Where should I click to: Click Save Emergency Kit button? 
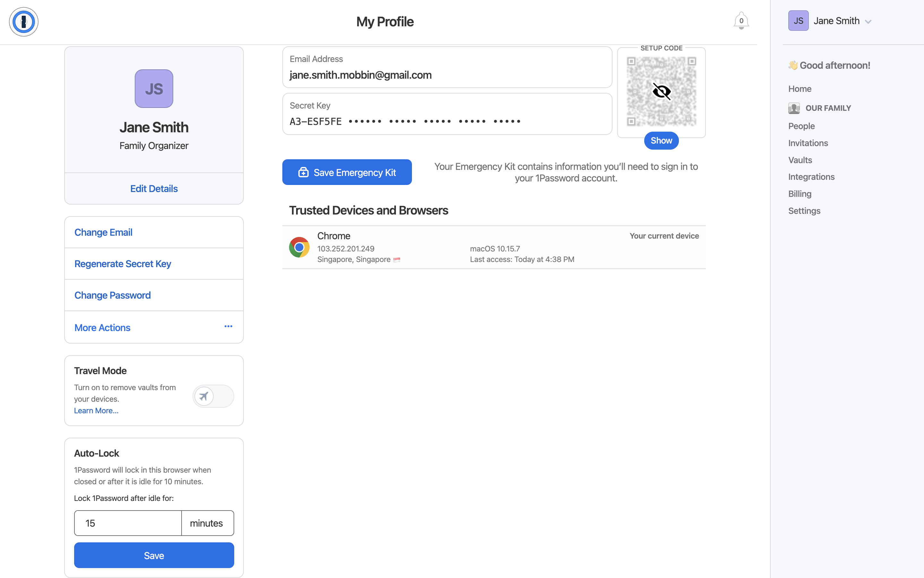coord(347,172)
